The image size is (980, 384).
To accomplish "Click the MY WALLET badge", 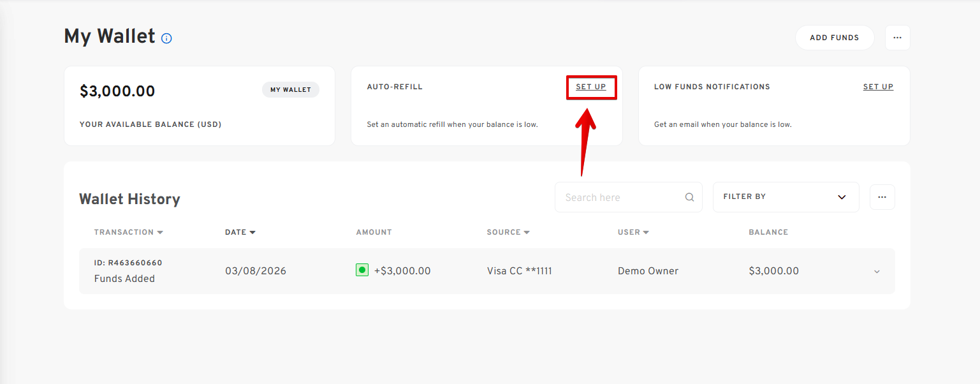I will pyautogui.click(x=290, y=90).
